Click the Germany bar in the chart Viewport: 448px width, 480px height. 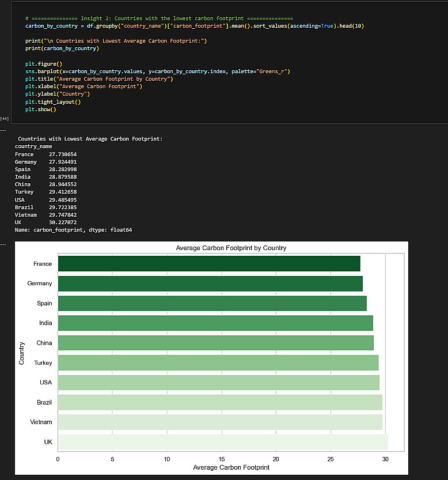click(210, 284)
